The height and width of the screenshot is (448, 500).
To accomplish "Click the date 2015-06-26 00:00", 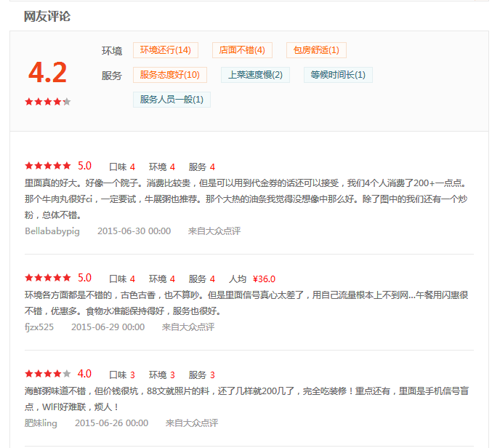I will 112,423.
